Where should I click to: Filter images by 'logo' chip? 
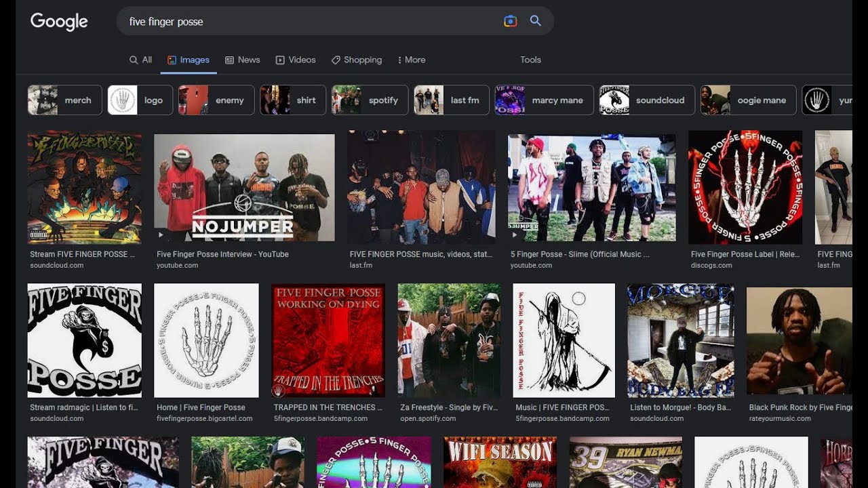pos(140,100)
